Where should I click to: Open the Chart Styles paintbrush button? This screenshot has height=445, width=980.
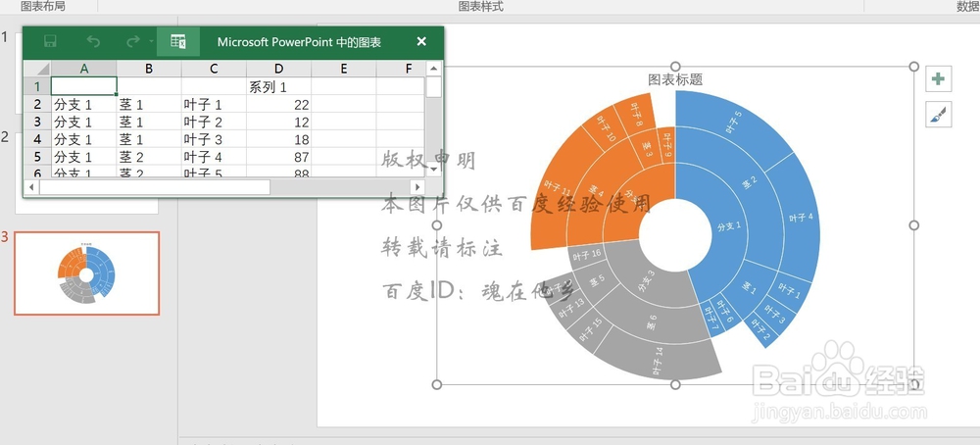pos(938,115)
